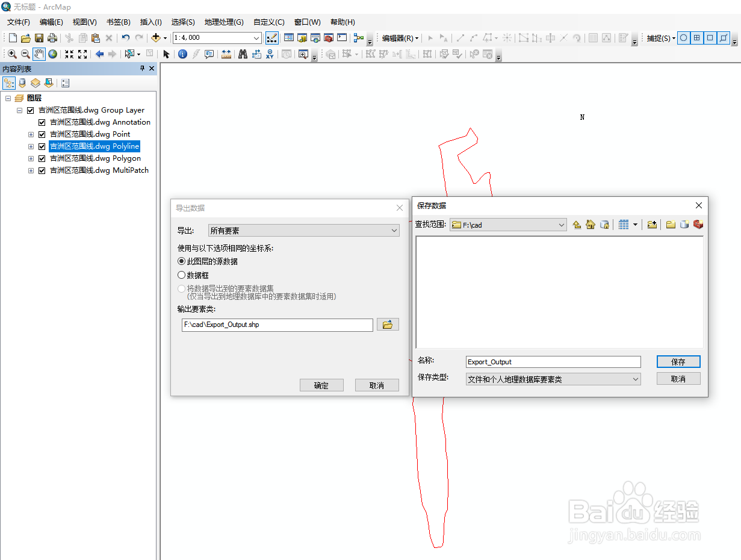The height and width of the screenshot is (560, 741).
Task: Uncheck the dwg MultiPatch layer checkbox
Action: click(x=42, y=170)
